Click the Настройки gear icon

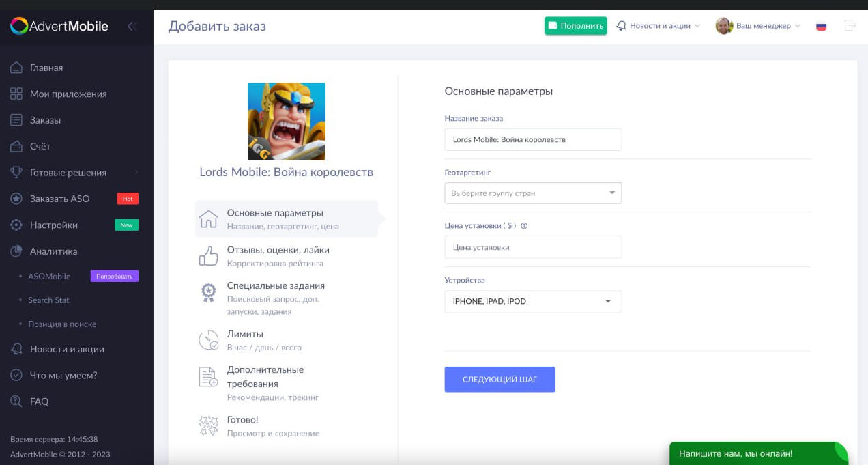[x=16, y=225]
